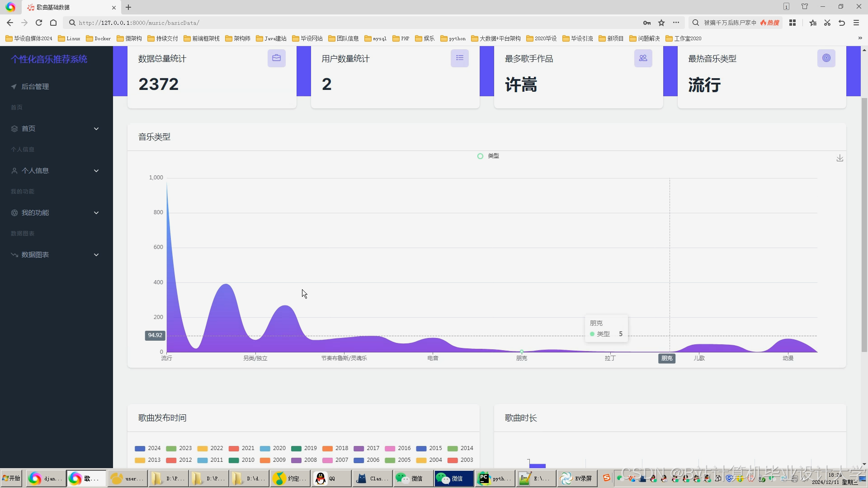Image resolution: width=868 pixels, height=488 pixels.
Task: Open the 后台管理 sidebar item
Action: (x=35, y=87)
